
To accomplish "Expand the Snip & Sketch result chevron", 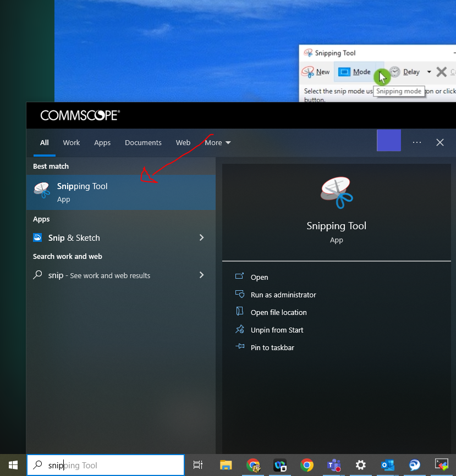I will coord(201,238).
